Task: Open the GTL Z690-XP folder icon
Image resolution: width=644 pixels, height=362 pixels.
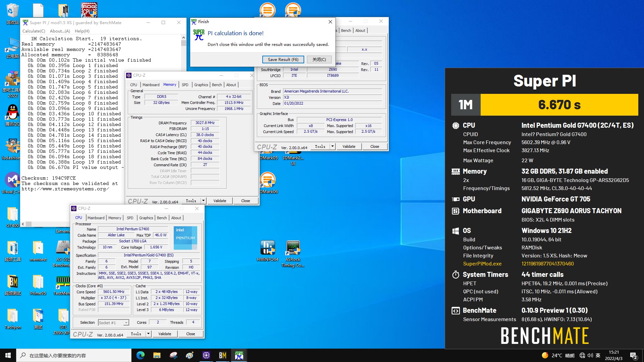Action: click(63, 321)
